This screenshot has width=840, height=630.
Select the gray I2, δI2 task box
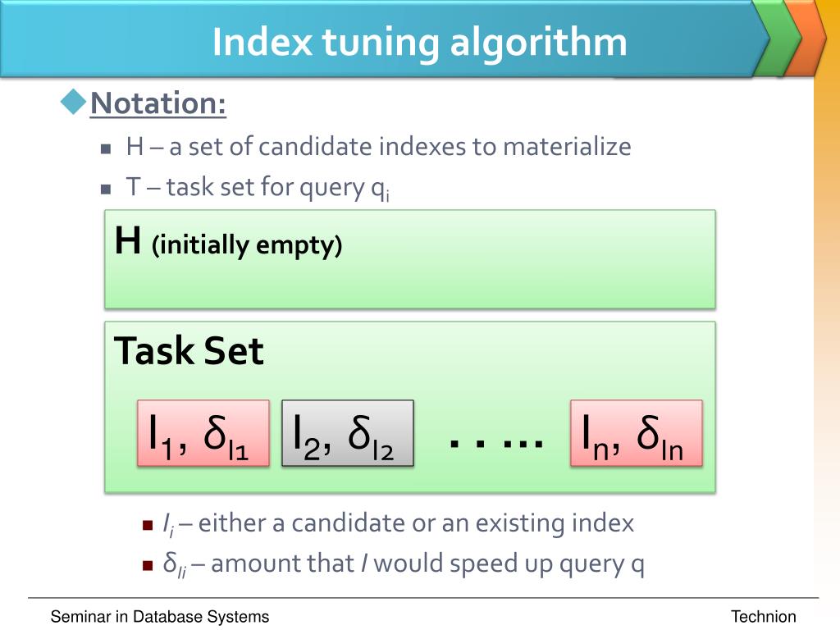[x=348, y=433]
